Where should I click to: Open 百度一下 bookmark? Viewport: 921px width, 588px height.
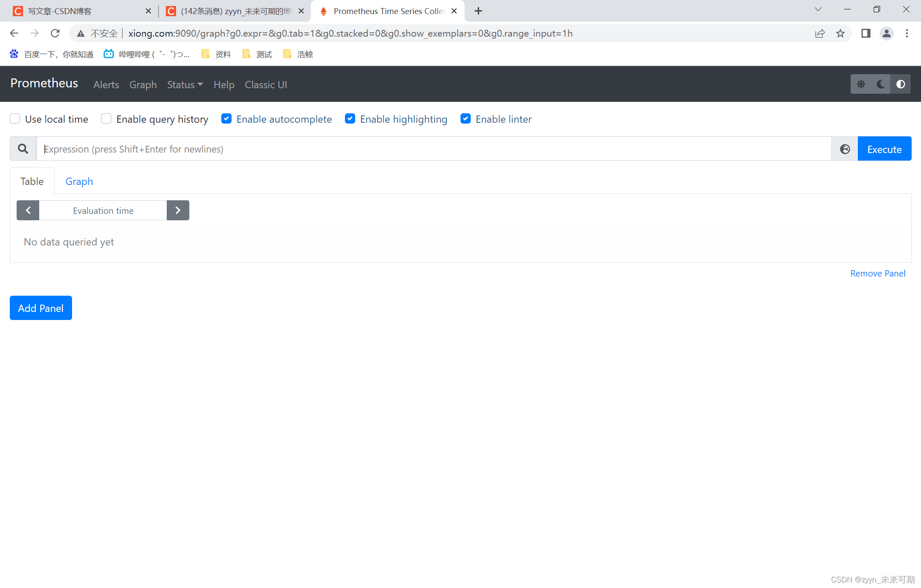click(52, 54)
